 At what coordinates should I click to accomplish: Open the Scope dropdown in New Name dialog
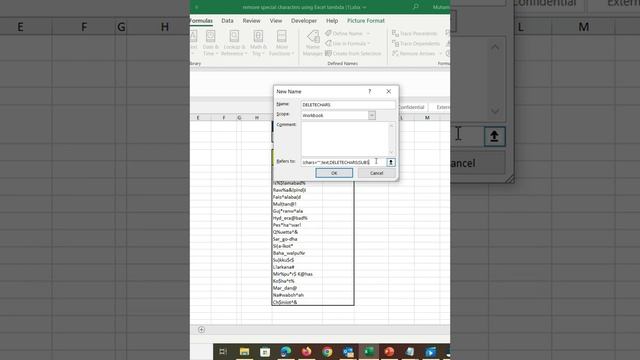pyautogui.click(x=372, y=116)
